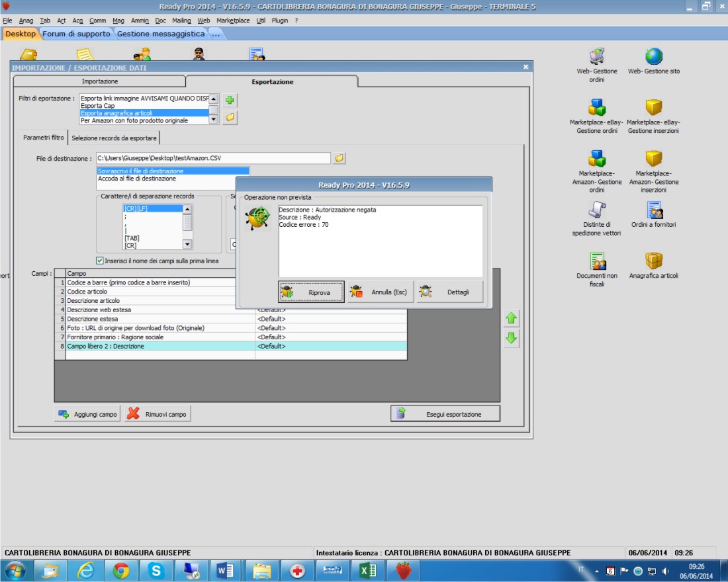Launch Internet Explorer from taskbar
The image size is (728, 582).
[85, 570]
